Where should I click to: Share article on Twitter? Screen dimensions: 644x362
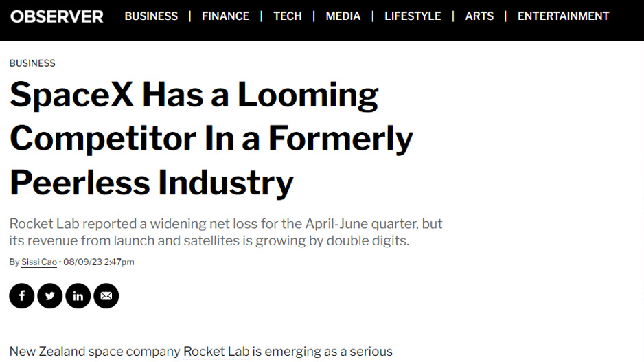[x=50, y=296]
